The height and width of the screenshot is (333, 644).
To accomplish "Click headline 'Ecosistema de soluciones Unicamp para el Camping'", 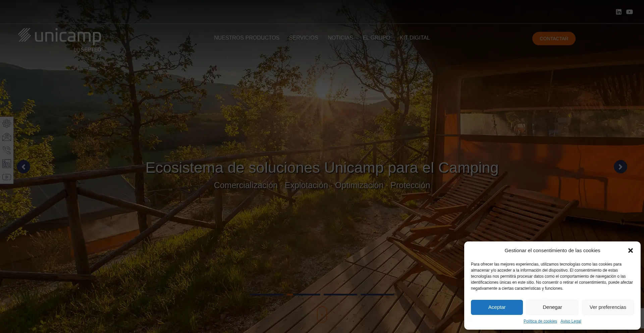I will pos(322,168).
